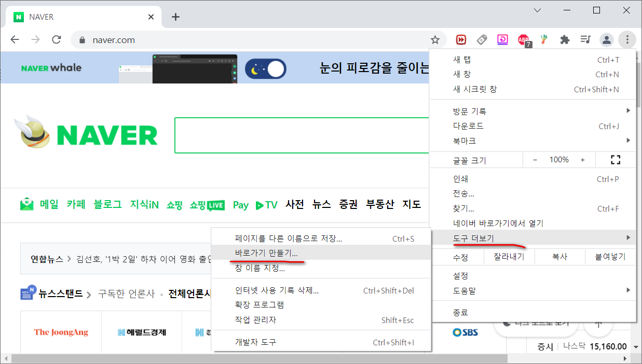Open the 카페 link in Naver navigation
The image size is (642, 364).
76,204
